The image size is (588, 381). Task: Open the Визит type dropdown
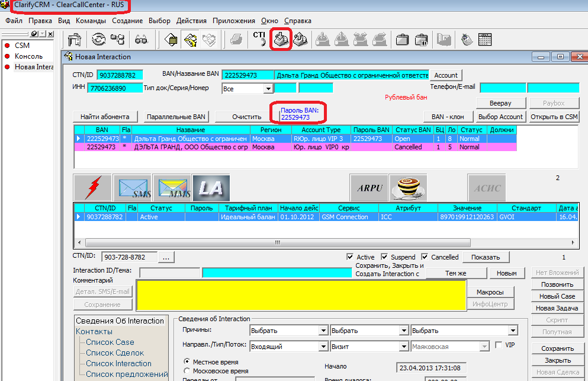click(x=404, y=346)
